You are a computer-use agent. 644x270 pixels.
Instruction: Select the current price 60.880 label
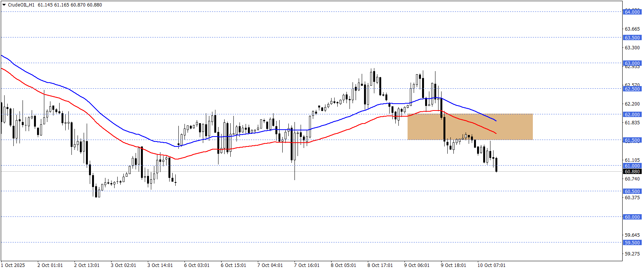click(x=632, y=171)
